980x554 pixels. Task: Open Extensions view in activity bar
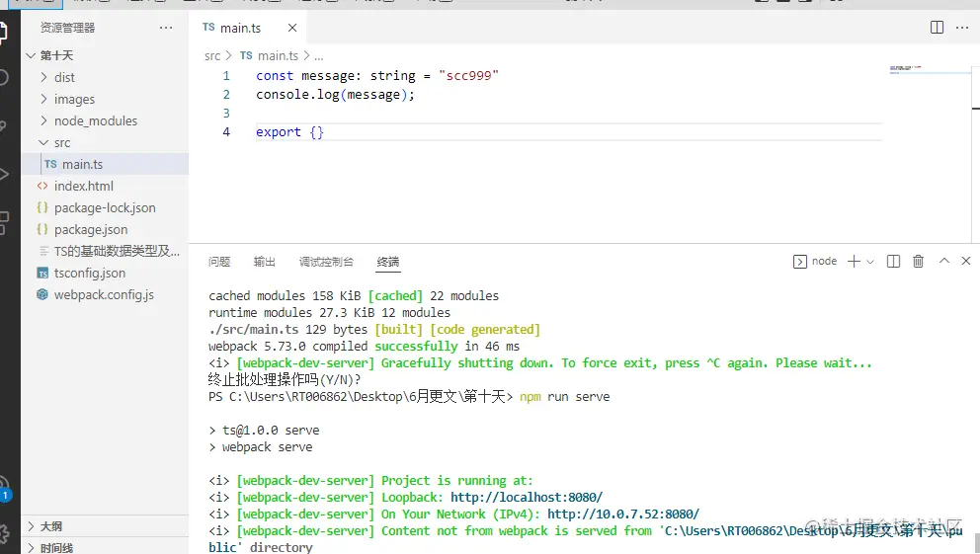click(3, 223)
